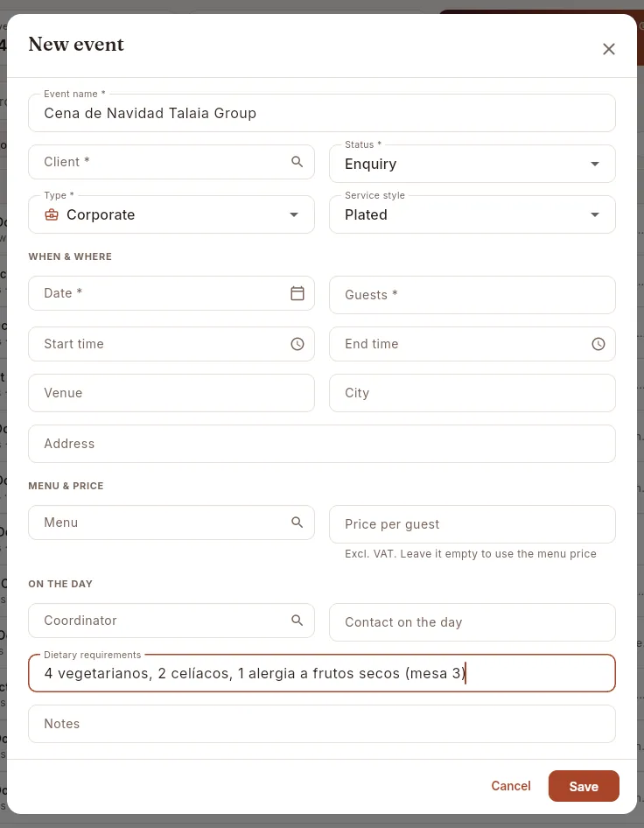
Task: Expand the Type dropdown arrow
Action: 294,214
